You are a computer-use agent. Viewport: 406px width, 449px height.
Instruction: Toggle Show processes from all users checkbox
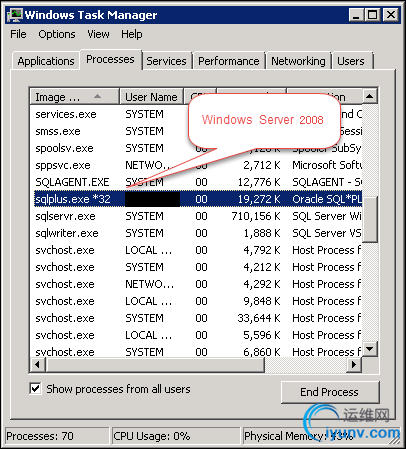[35, 389]
